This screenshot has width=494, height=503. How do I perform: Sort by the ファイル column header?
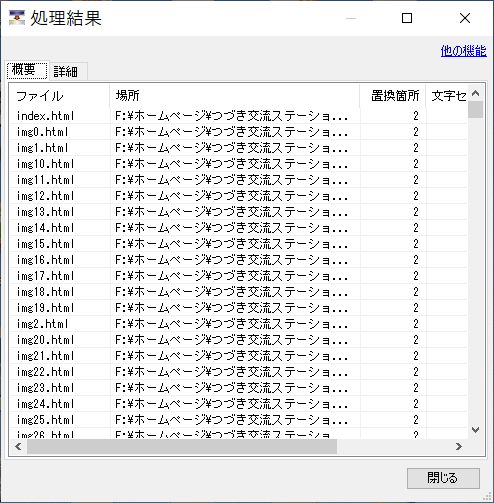[x=59, y=96]
